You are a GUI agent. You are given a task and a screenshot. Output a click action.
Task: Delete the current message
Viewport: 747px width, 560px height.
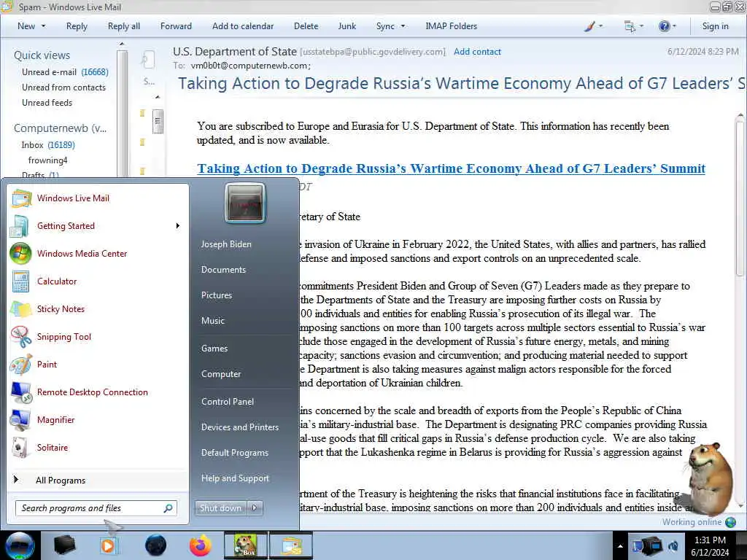(x=306, y=26)
